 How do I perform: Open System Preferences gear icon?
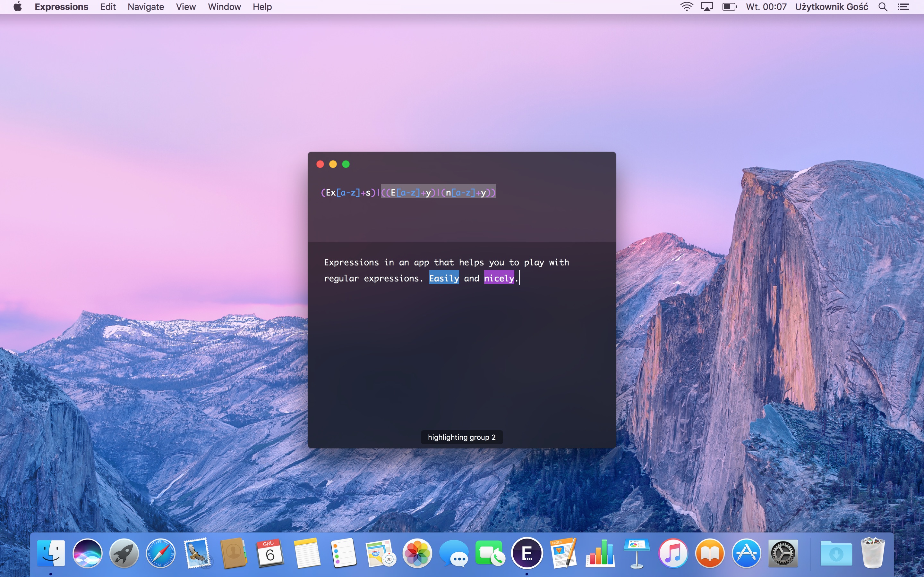(x=783, y=553)
